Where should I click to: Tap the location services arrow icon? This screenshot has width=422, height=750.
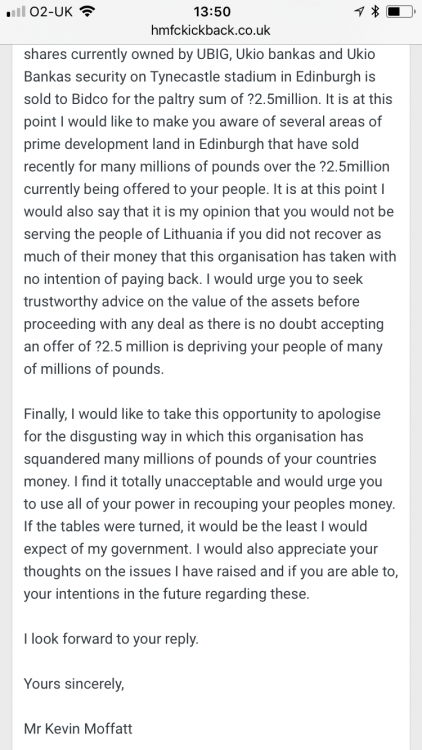pos(359,12)
